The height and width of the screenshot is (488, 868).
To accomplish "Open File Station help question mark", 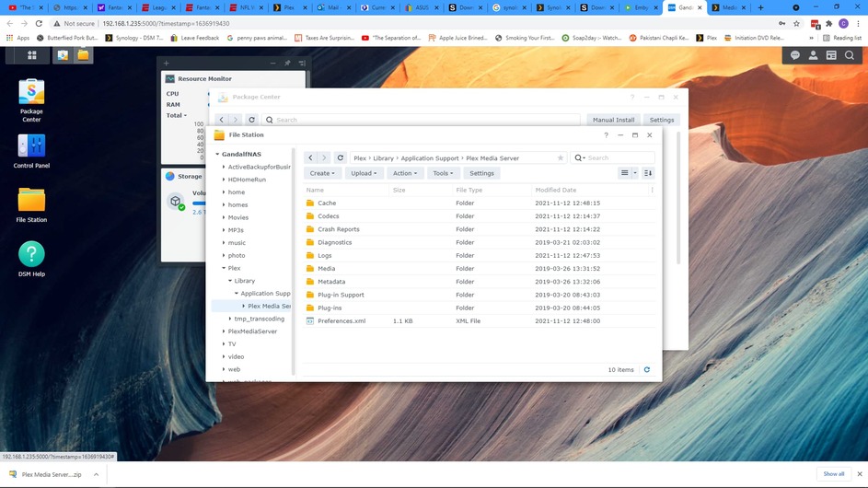I will [x=607, y=134].
